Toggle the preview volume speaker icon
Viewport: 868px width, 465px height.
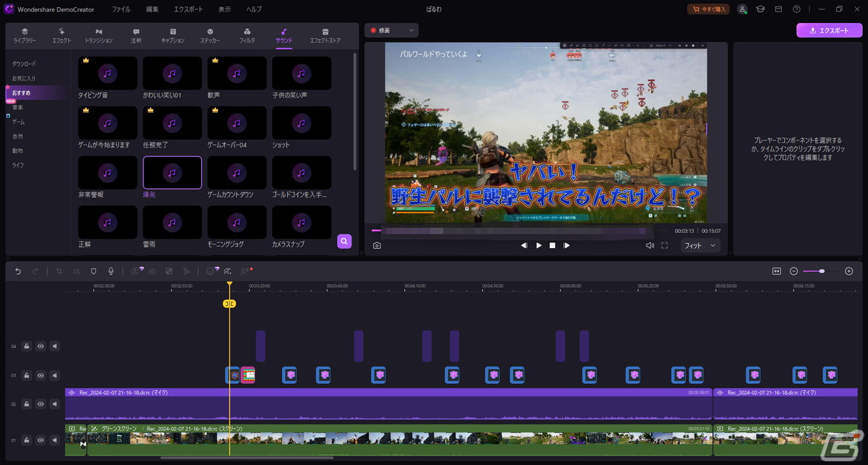pos(650,245)
